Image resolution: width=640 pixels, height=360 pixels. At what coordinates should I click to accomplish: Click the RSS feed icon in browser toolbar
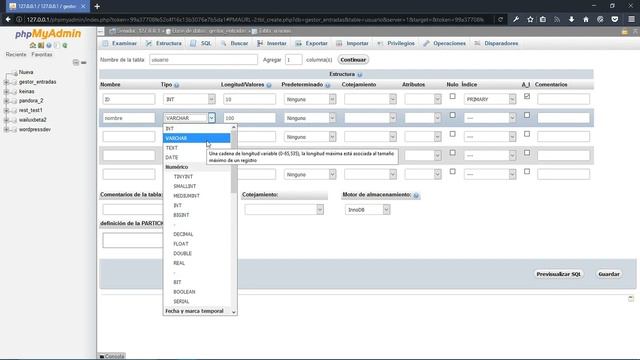point(557,19)
